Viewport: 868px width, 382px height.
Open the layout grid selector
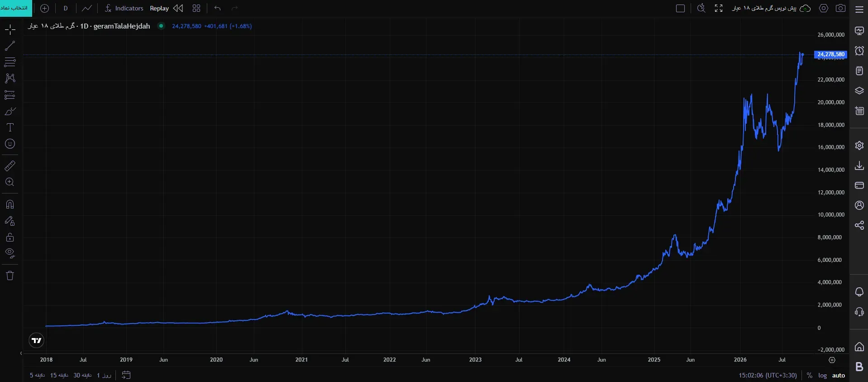click(196, 8)
